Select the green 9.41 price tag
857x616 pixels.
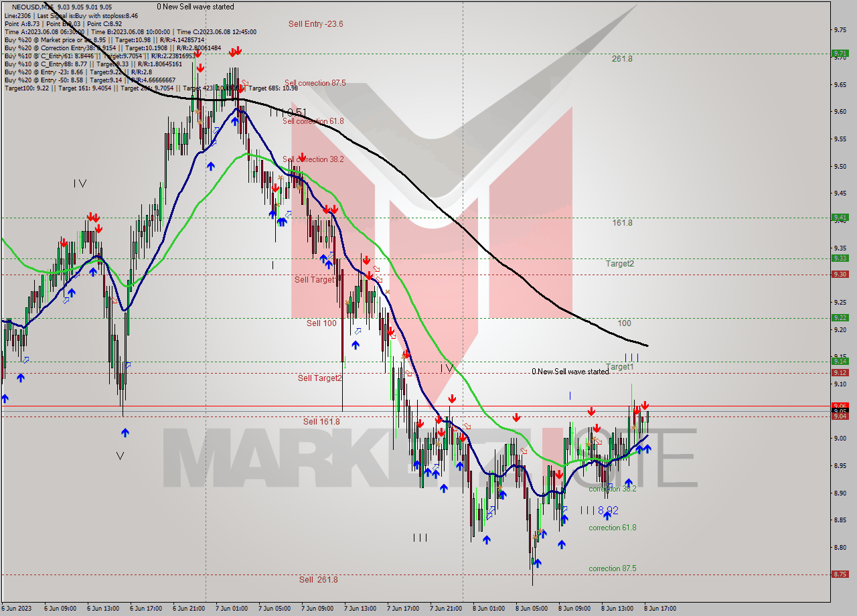click(840, 217)
